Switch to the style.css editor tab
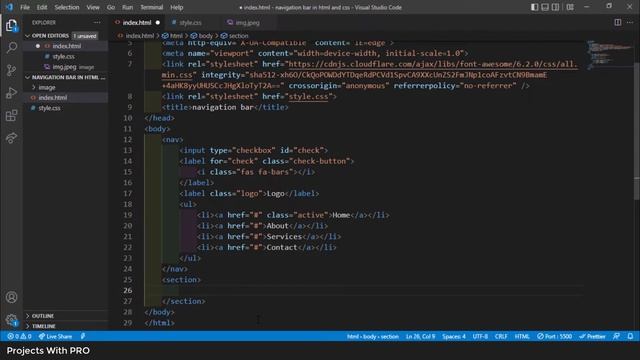The width and height of the screenshot is (640, 360). pos(190,22)
